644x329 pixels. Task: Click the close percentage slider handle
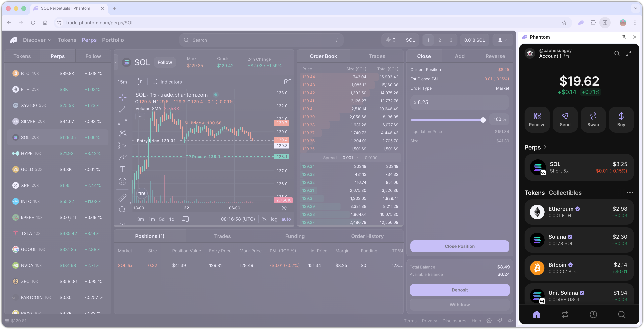tap(483, 120)
